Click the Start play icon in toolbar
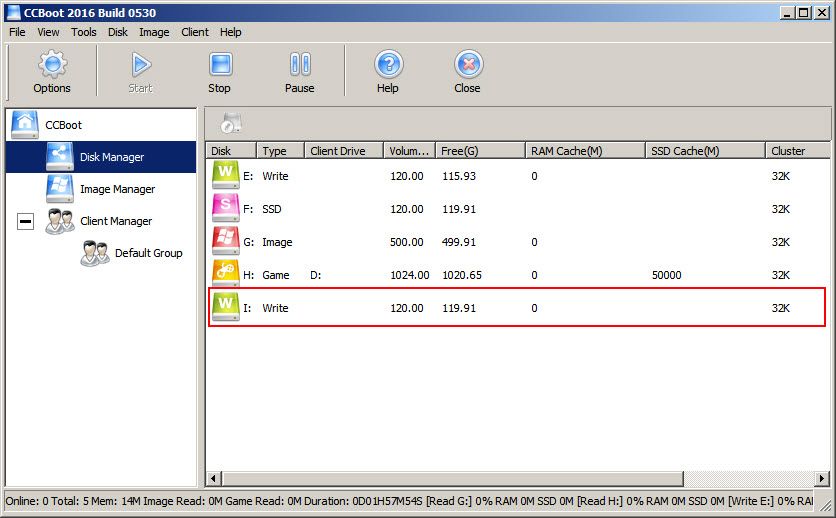 141,64
